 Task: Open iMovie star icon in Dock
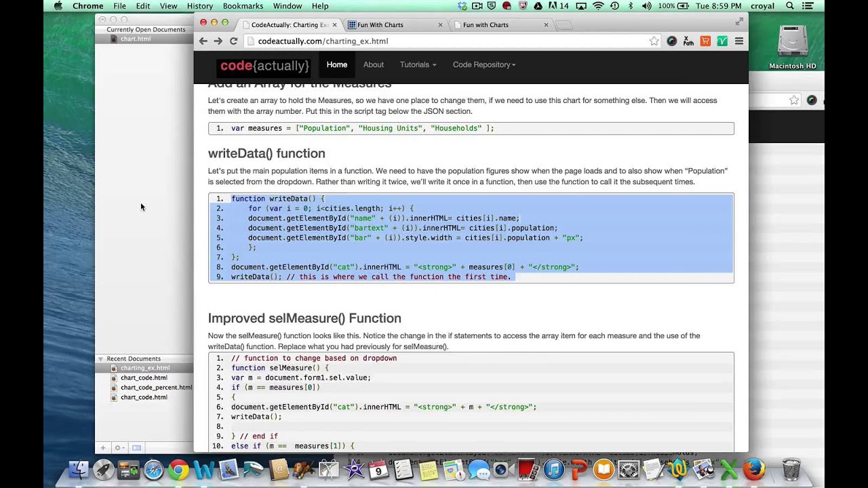point(354,469)
